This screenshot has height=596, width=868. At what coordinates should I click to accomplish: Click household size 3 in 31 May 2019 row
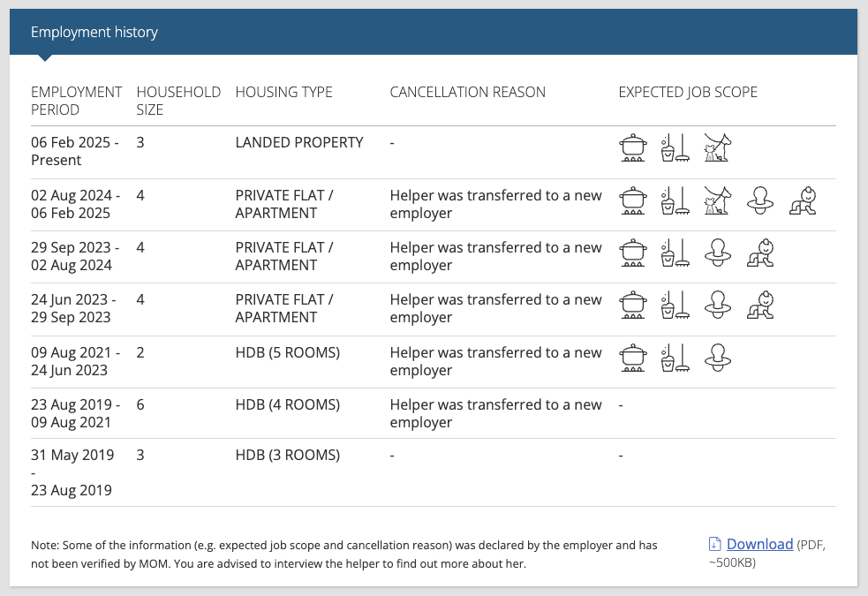(140, 455)
